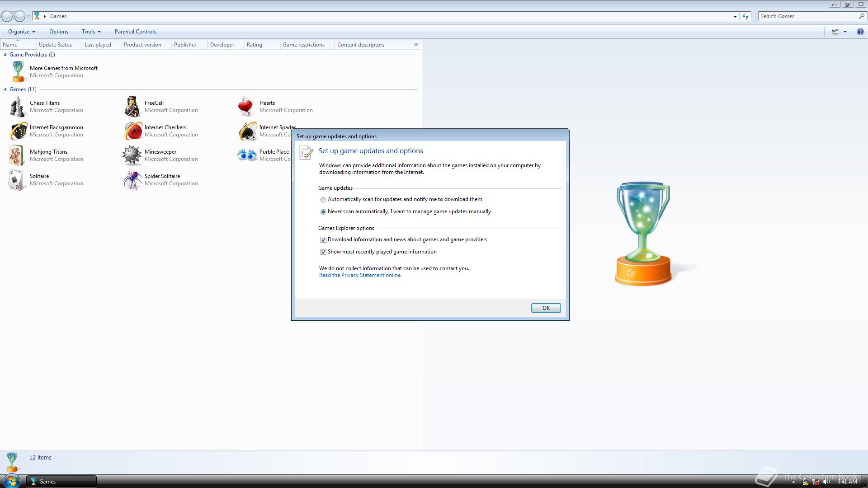The image size is (868, 488).
Task: Sort by Product version column
Action: (146, 45)
